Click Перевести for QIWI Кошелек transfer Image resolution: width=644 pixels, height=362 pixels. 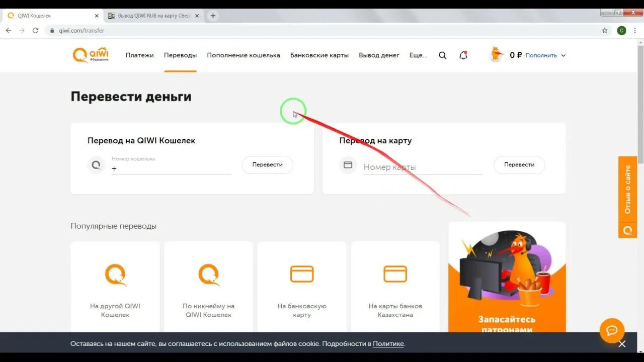[x=267, y=165]
